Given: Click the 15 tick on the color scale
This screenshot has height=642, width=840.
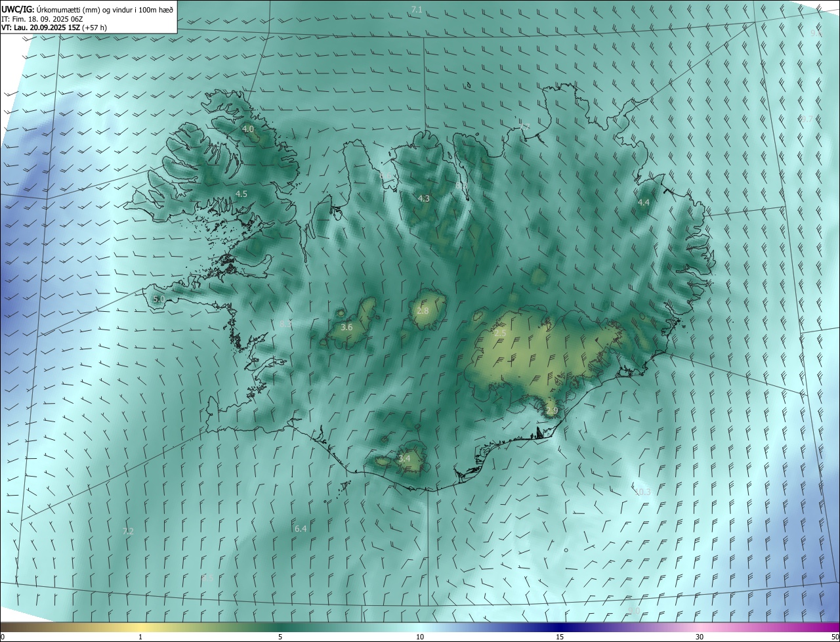Looking at the screenshot, I should pyautogui.click(x=560, y=637).
